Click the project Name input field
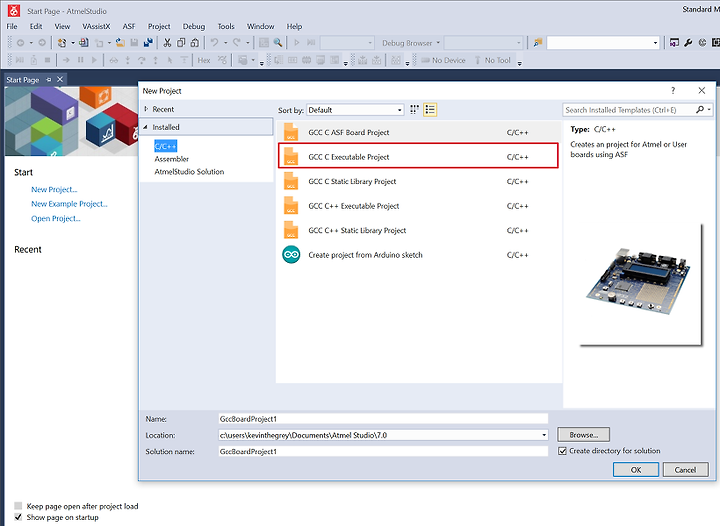This screenshot has width=720, height=526. (x=383, y=419)
